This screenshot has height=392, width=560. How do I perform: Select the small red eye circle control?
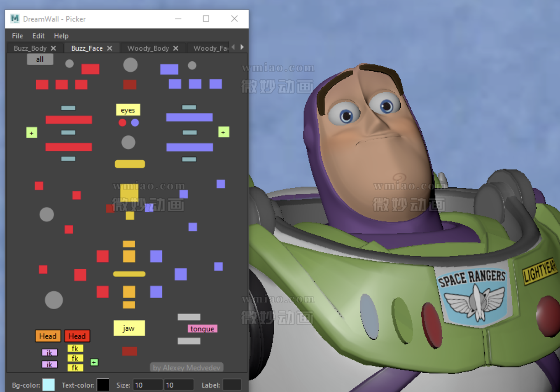click(x=122, y=123)
